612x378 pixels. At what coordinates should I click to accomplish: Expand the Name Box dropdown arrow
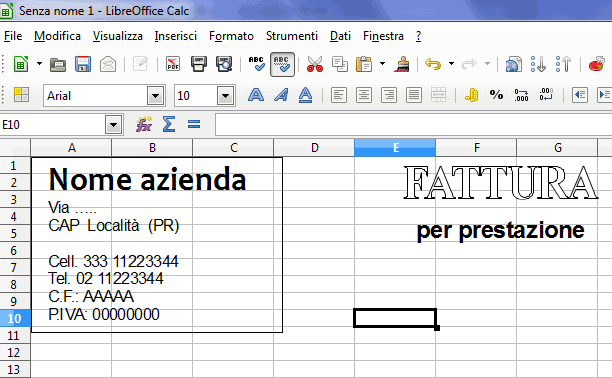click(114, 125)
